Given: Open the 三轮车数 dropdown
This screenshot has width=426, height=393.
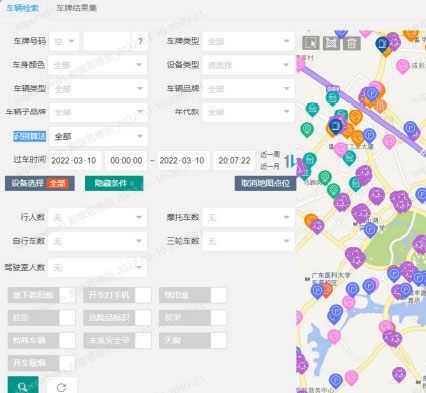Looking at the screenshot, I should coord(249,241).
